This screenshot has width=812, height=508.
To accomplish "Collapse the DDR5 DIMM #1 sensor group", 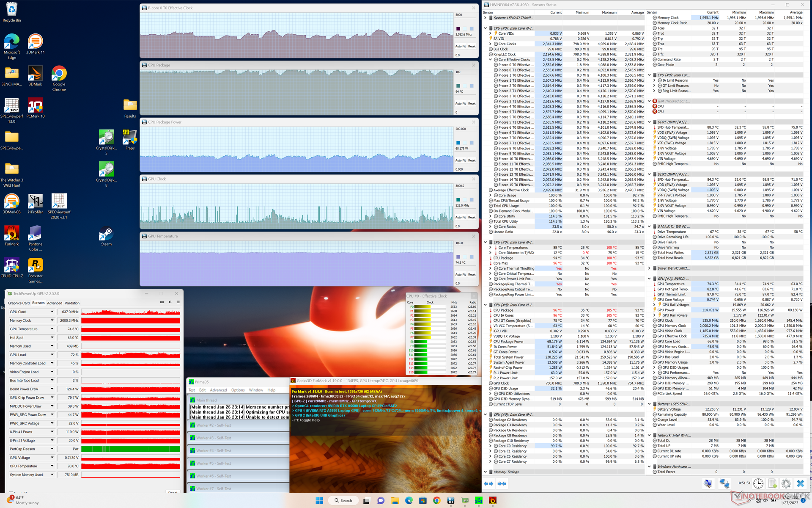I will point(650,122).
